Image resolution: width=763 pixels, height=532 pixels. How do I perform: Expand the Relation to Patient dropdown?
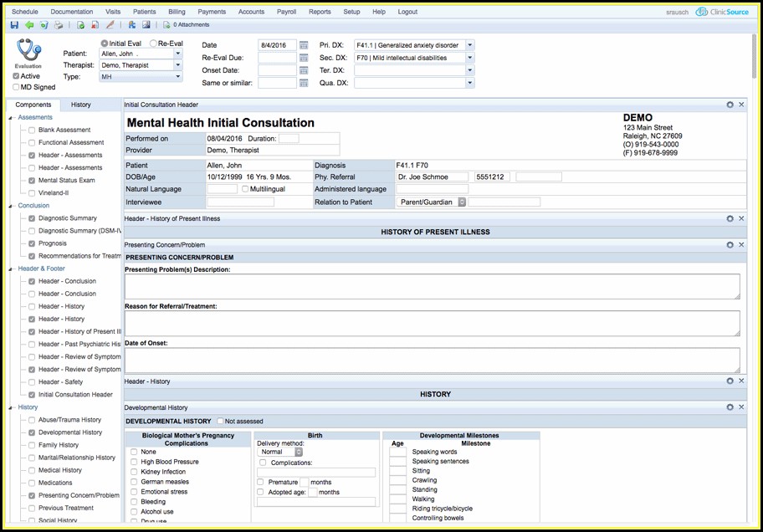[462, 202]
